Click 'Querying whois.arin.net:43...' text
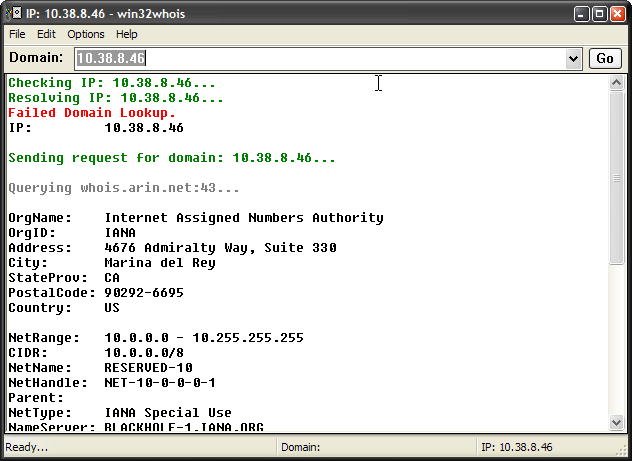The width and height of the screenshot is (632, 461). click(124, 188)
